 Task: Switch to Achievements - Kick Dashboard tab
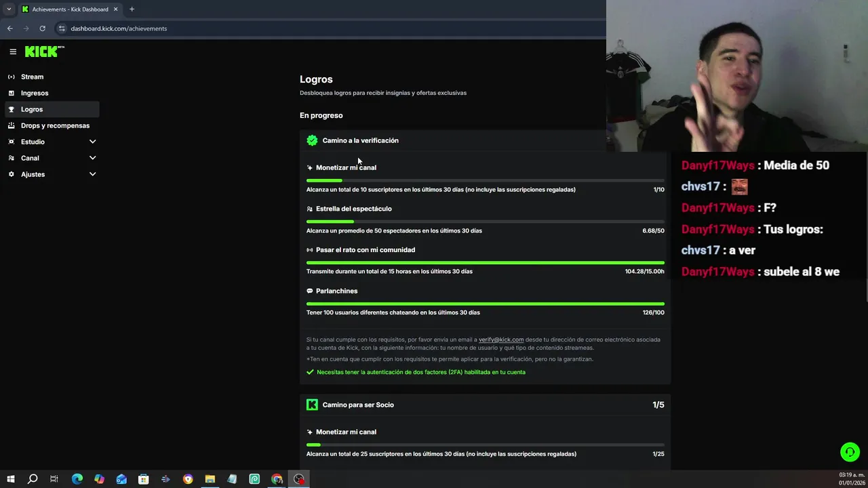pyautogui.click(x=70, y=9)
